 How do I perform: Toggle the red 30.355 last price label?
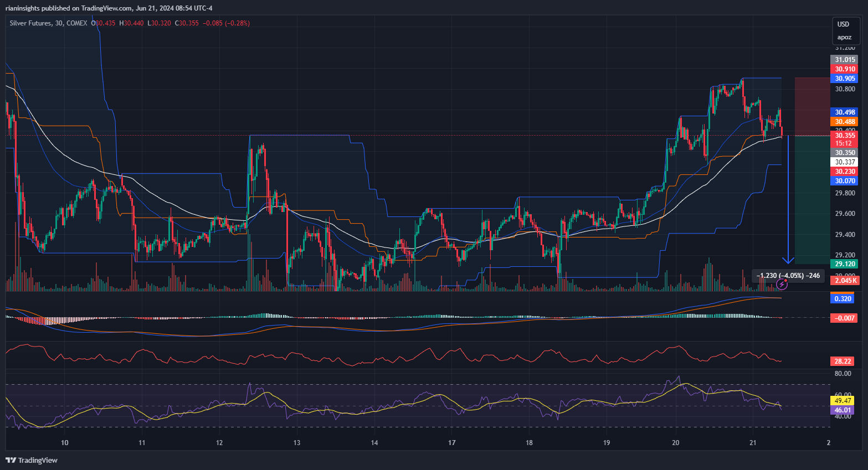coord(844,136)
